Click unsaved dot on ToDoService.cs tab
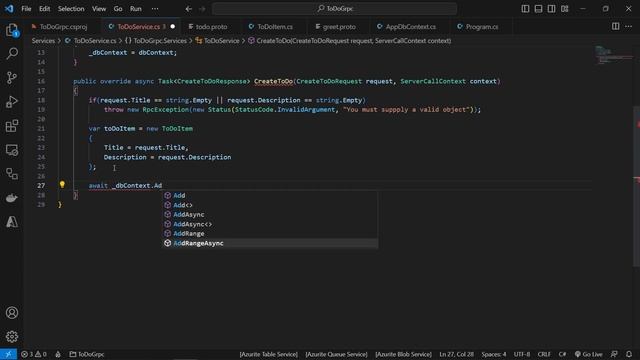 (x=172, y=27)
